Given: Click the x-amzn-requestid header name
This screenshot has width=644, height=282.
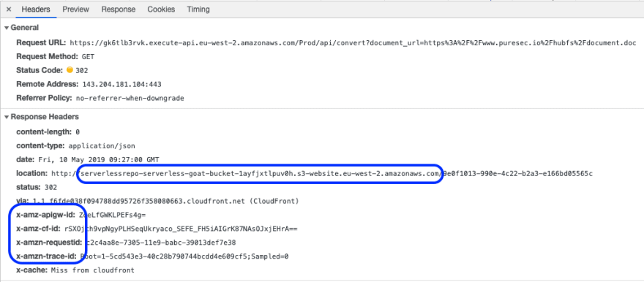Looking at the screenshot, I should tap(49, 243).
